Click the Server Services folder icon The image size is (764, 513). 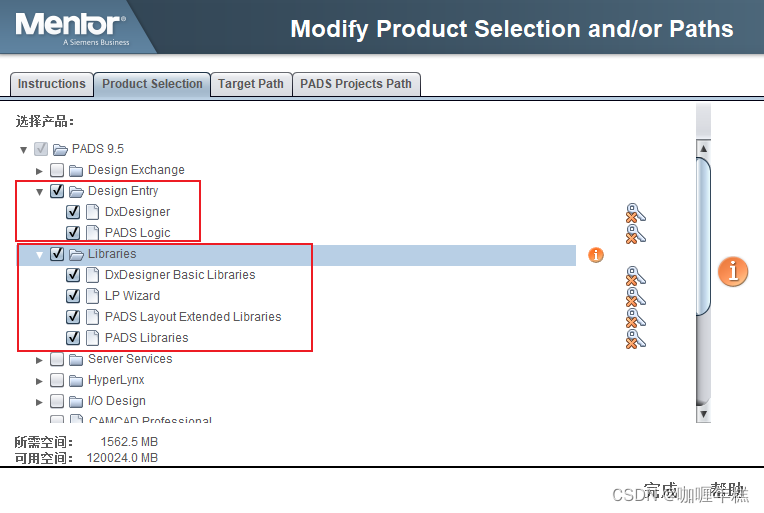pyautogui.click(x=76, y=360)
